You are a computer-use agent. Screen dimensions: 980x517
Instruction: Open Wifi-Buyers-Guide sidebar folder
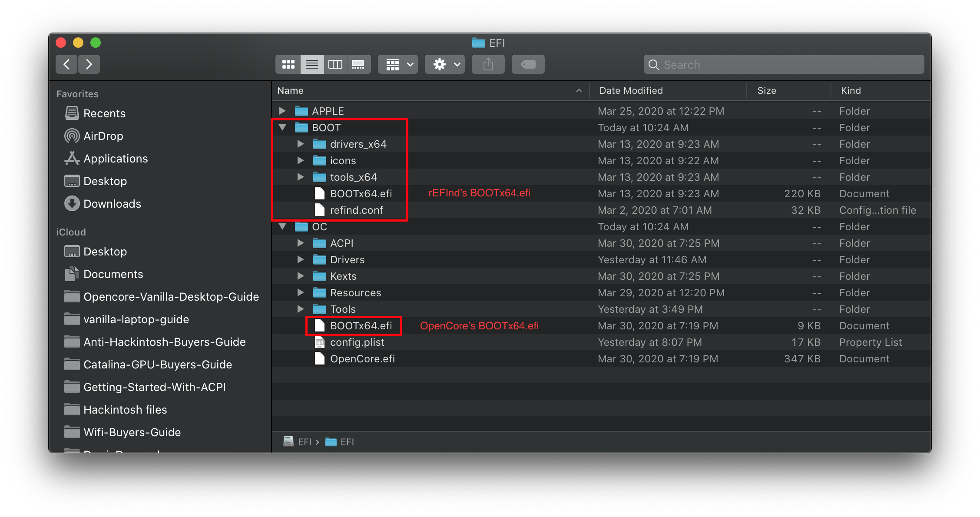132,432
